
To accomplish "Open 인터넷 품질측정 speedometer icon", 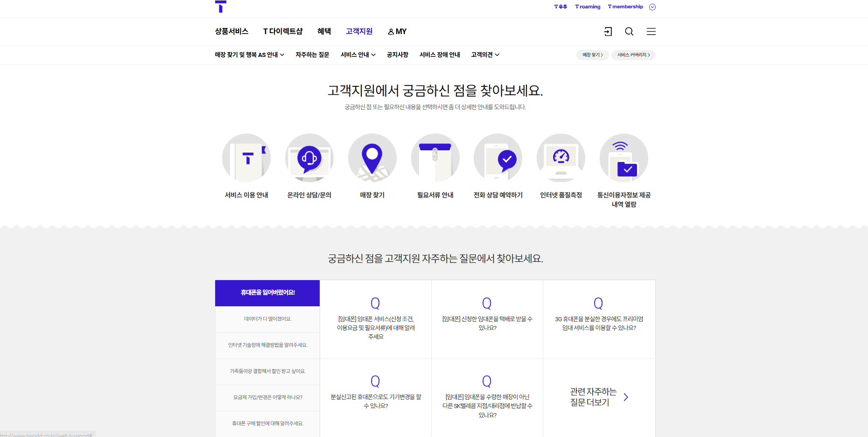I will tap(560, 158).
